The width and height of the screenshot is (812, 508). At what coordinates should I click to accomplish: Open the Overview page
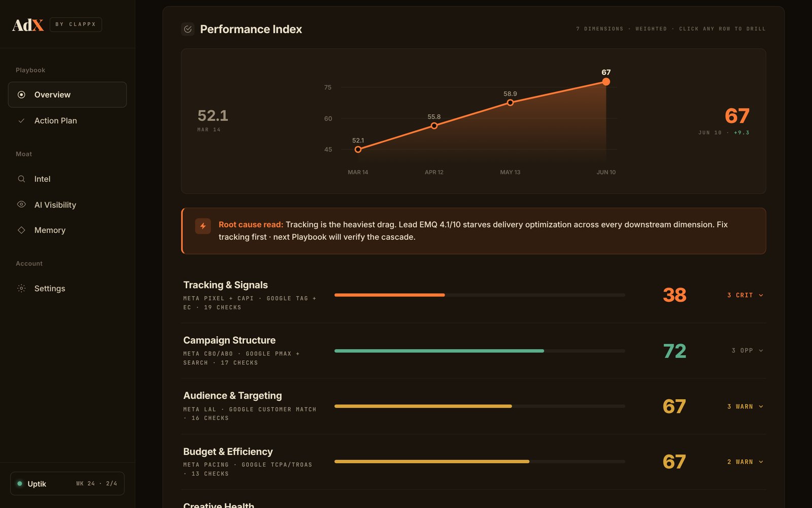(67, 94)
